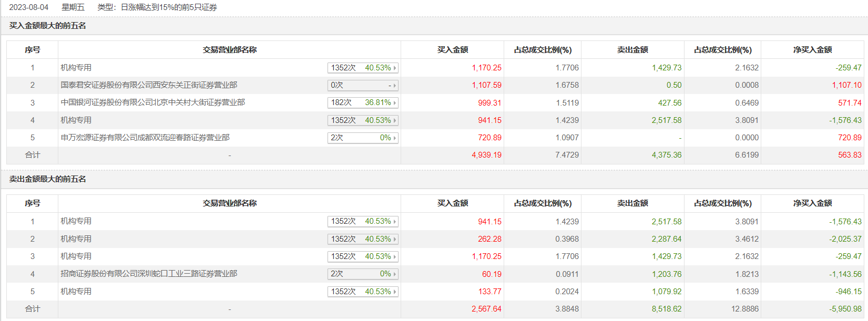Expand the 0次 stats box for 国泰君安西安东关正街
Screen dimensions: 868x321
pyautogui.click(x=363, y=85)
